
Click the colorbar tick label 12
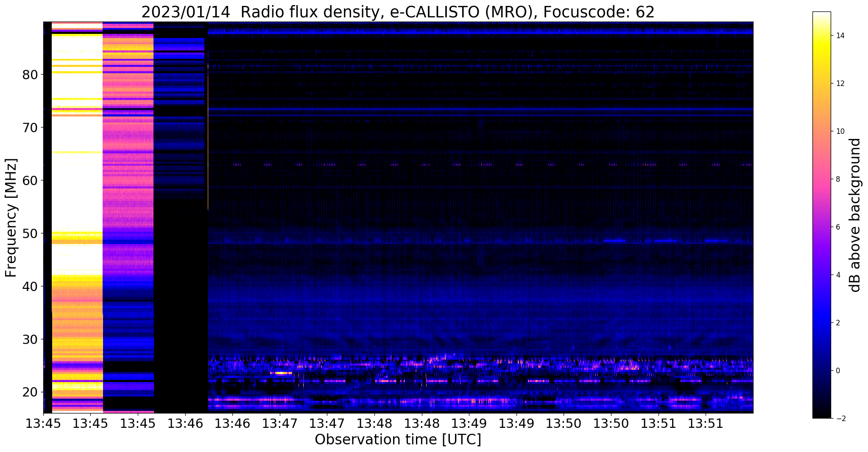pyautogui.click(x=840, y=83)
